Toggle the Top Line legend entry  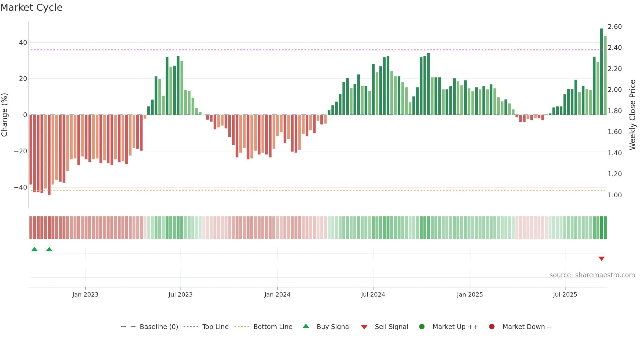[206, 327]
